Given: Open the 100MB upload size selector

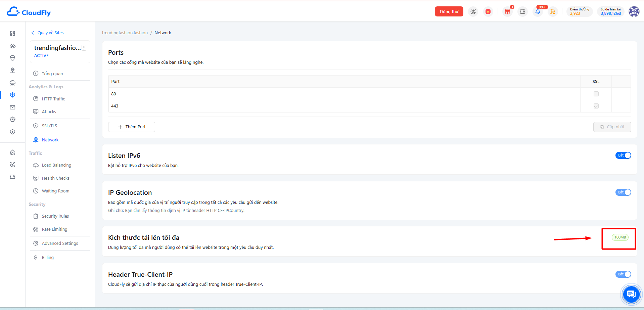Looking at the screenshot, I should click(x=620, y=237).
